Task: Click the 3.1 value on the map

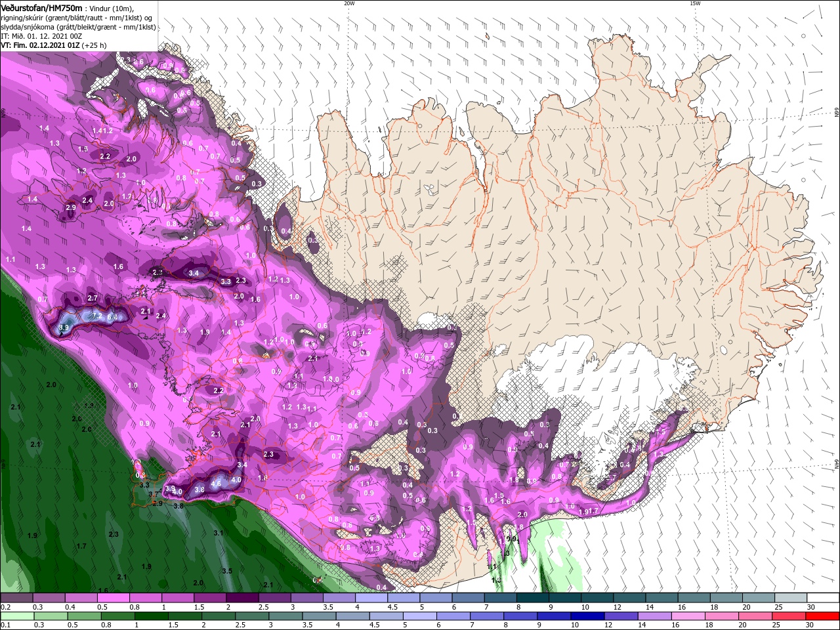Action: tap(219, 533)
